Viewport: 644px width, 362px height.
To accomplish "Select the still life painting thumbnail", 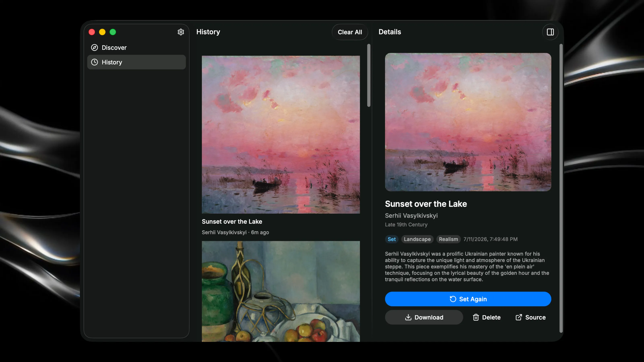I will [x=281, y=291].
